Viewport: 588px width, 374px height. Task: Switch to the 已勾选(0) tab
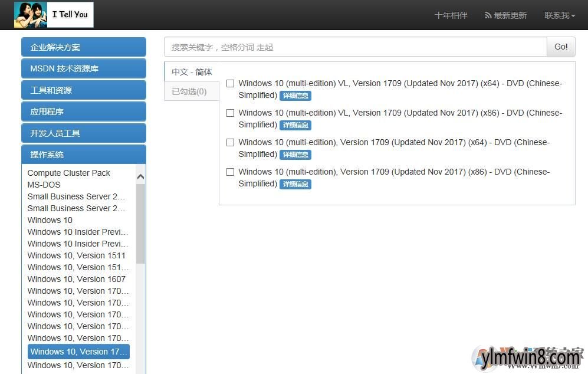pos(192,91)
